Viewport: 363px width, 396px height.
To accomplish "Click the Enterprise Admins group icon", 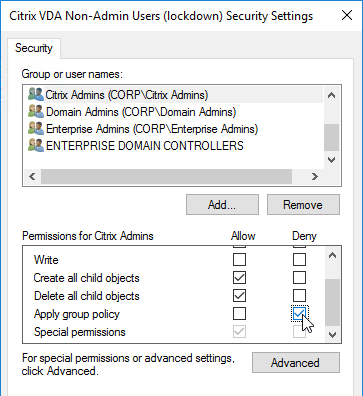I will point(36,129).
